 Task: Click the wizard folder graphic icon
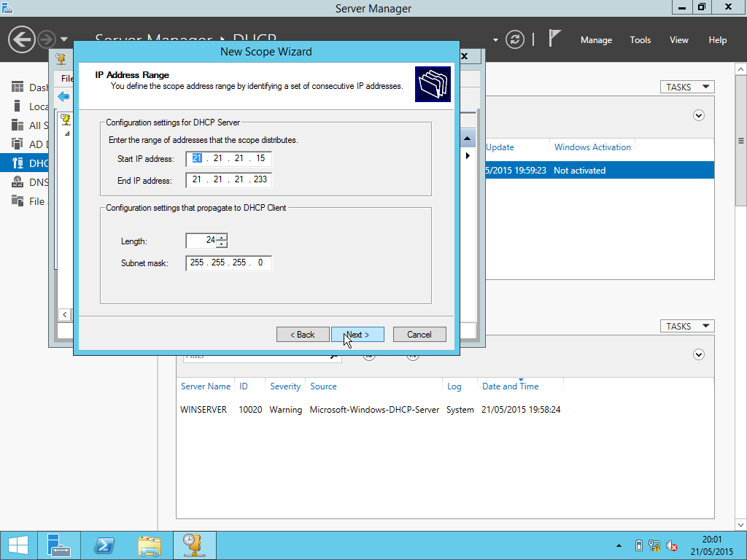433,84
